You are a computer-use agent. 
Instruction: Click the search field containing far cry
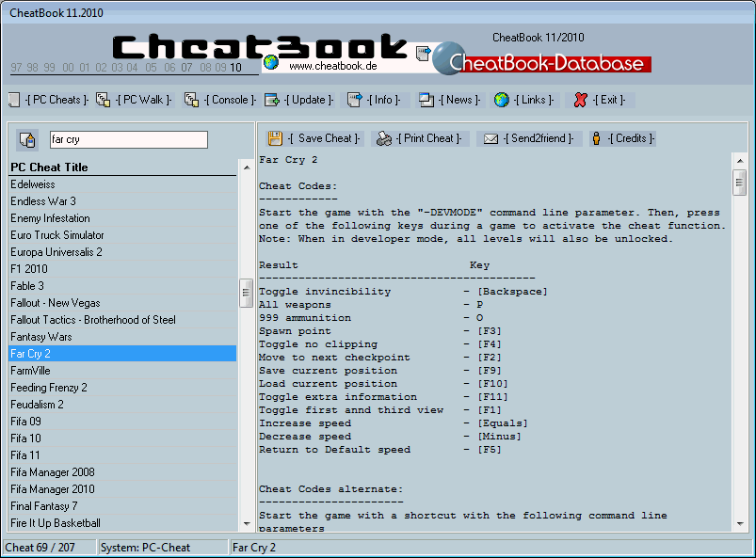[x=129, y=140]
